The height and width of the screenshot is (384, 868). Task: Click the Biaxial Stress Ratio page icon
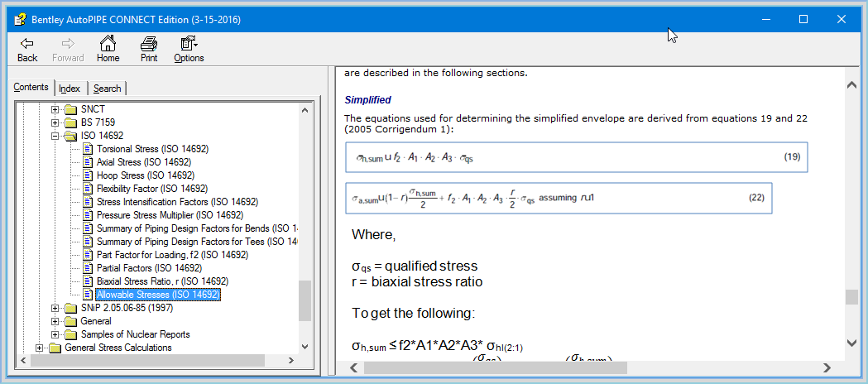[88, 281]
